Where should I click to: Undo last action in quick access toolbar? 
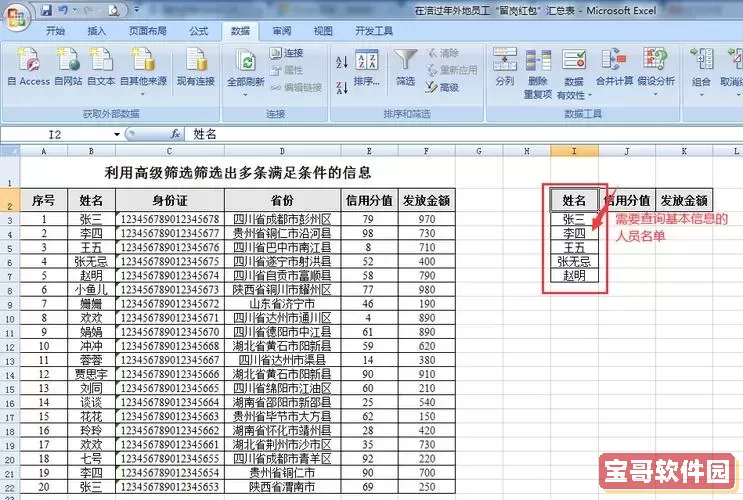(x=63, y=10)
